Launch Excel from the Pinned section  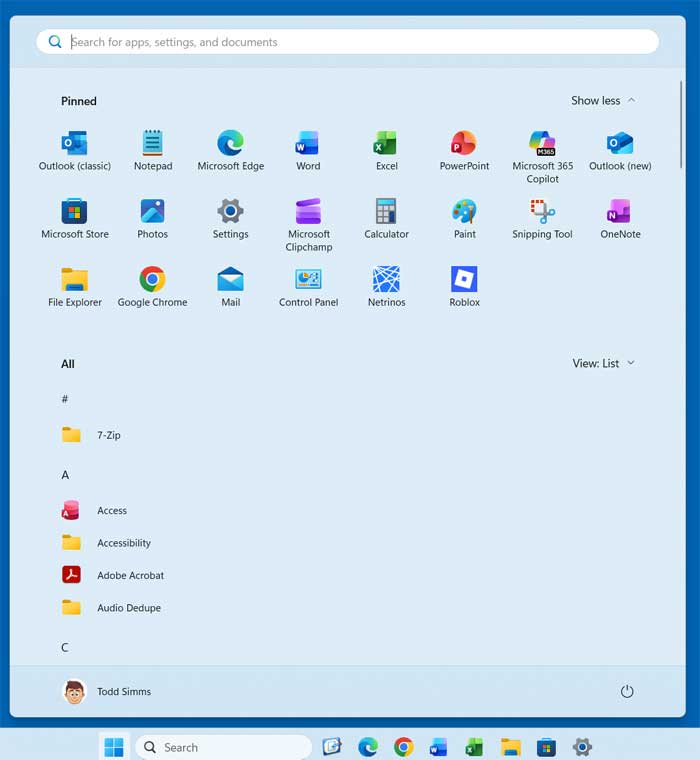pyautogui.click(x=386, y=150)
